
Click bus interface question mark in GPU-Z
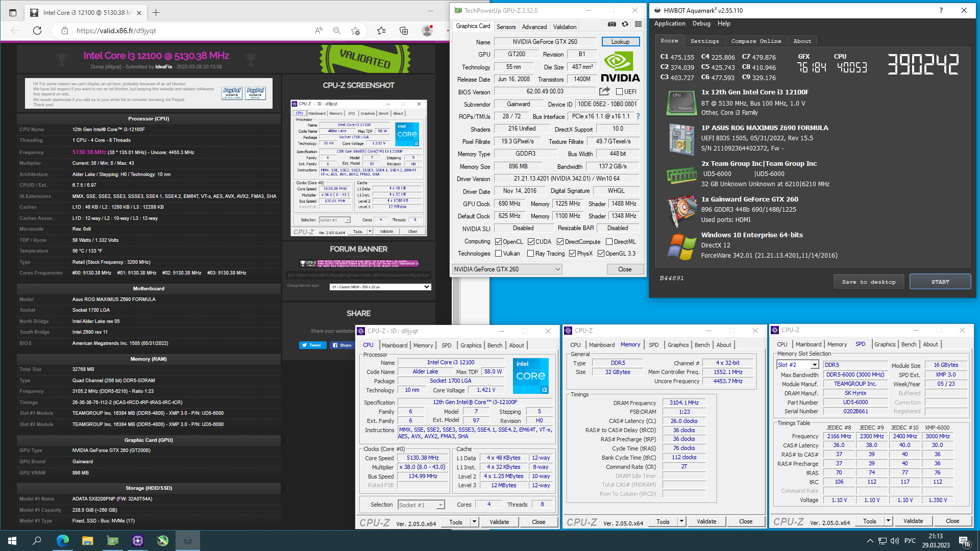(x=638, y=116)
